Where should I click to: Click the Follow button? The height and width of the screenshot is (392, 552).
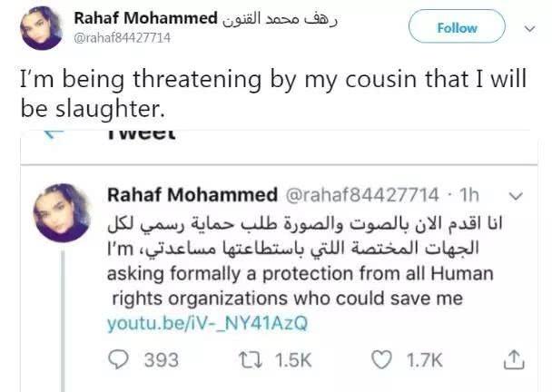(457, 28)
